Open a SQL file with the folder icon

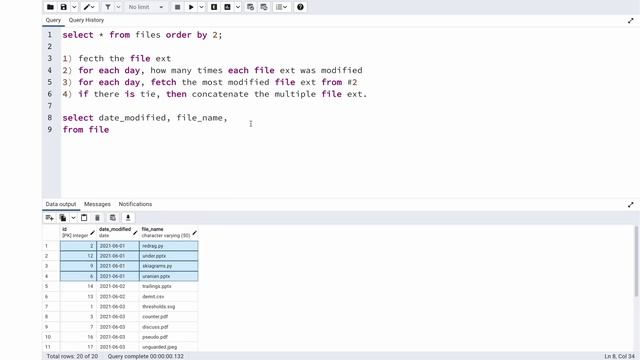tap(50, 7)
